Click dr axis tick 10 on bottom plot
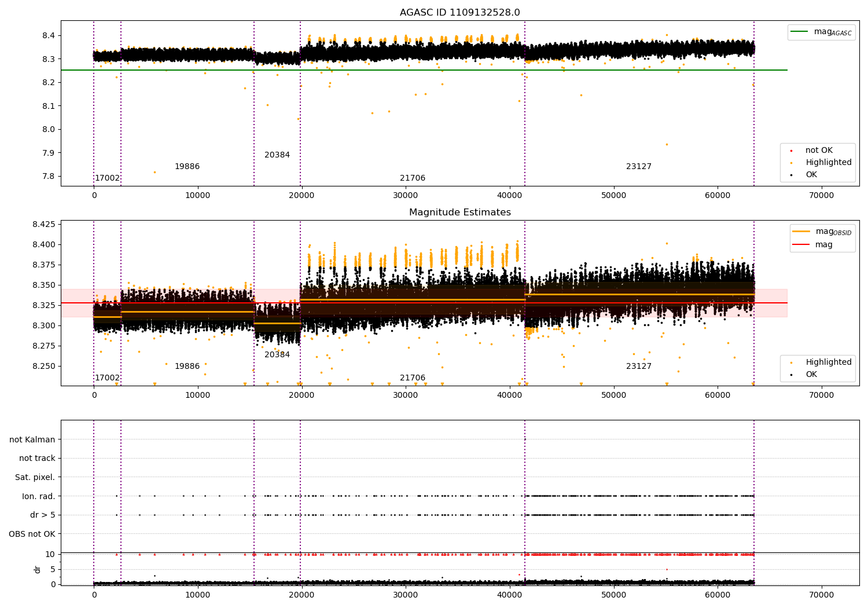 (51, 555)
